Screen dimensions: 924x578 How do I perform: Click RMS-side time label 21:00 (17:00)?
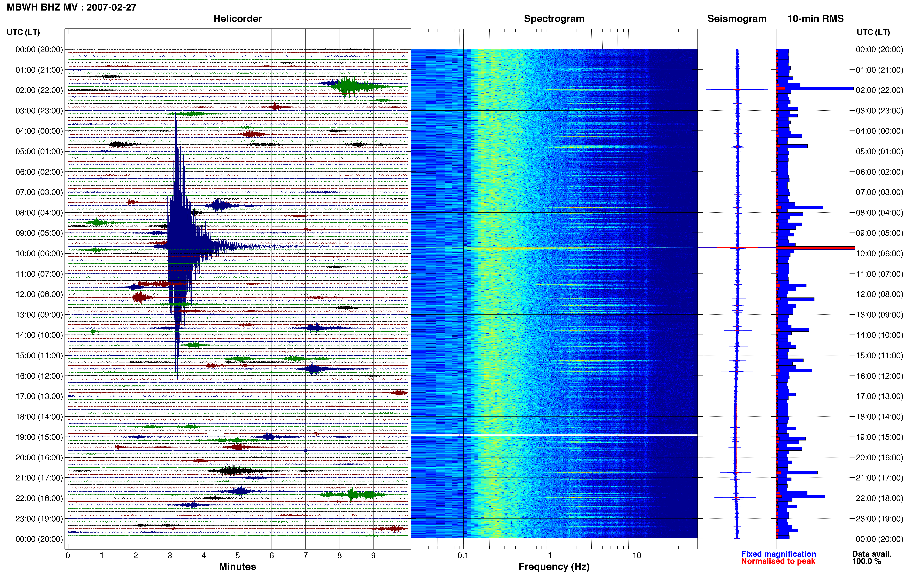pos(880,478)
